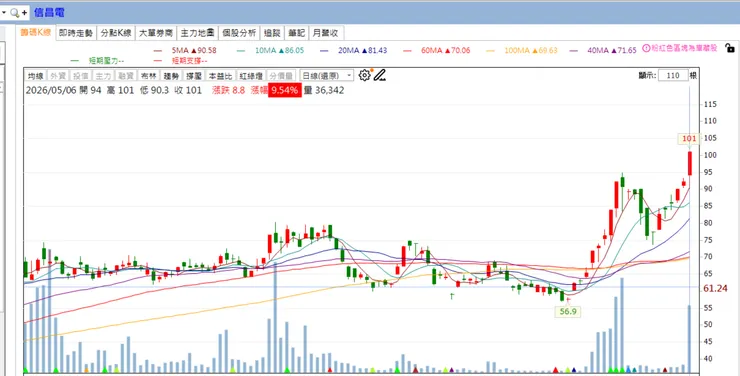Image resolution: width=740 pixels, height=376 pixels.
Task: Expand the small arrow left of magnifier
Action: click(x=4, y=13)
